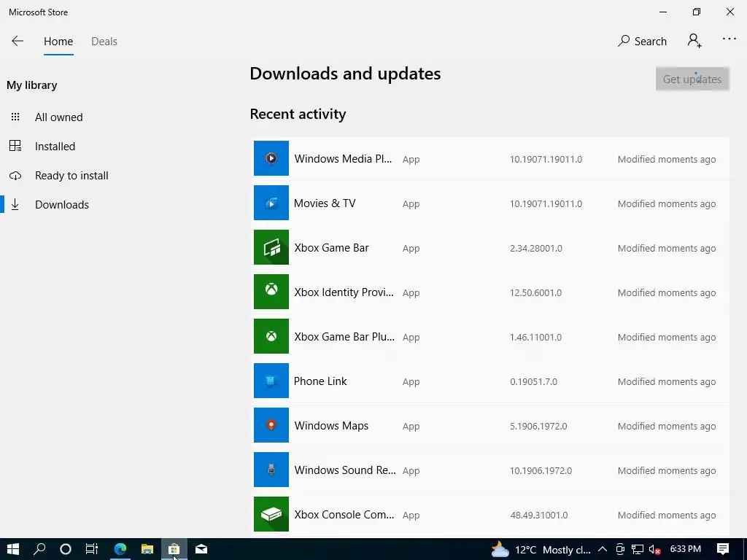Open the Windows Start menu
Viewport: 747px width, 560px height.
tap(13, 549)
